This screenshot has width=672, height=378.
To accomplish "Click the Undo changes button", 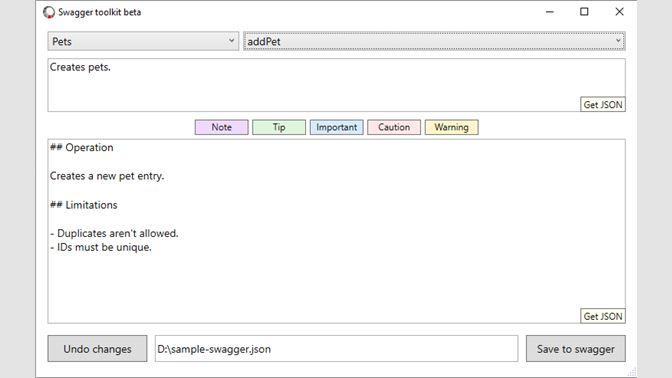I will (97, 349).
